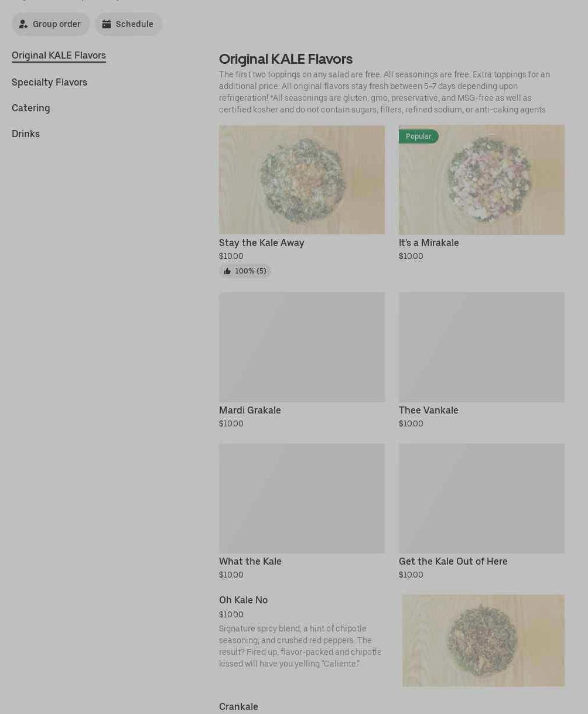588x714 pixels.
Task: Click the Group order person icon
Action: [x=23, y=24]
